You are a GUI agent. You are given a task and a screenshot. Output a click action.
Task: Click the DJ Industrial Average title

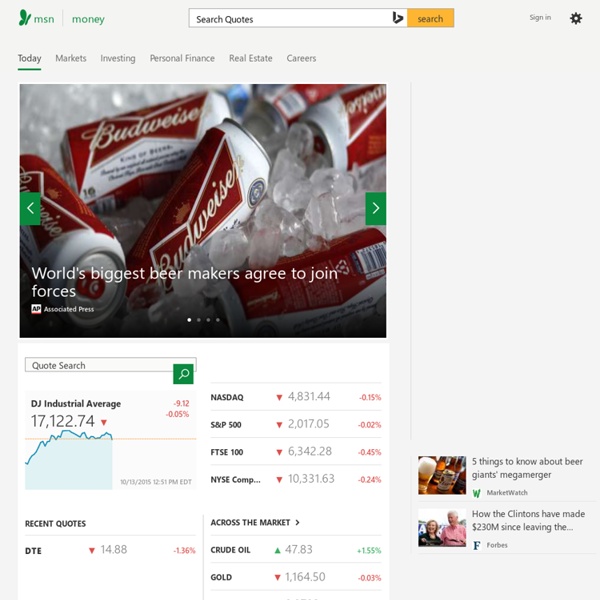(x=76, y=404)
